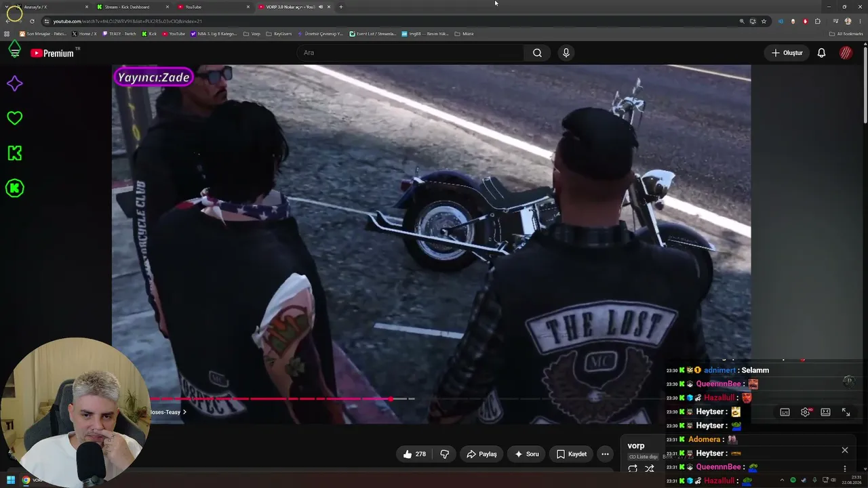Open the YouTube bookmark in bookmarks bar
Image resolution: width=868 pixels, height=488 pixels.
[173, 34]
